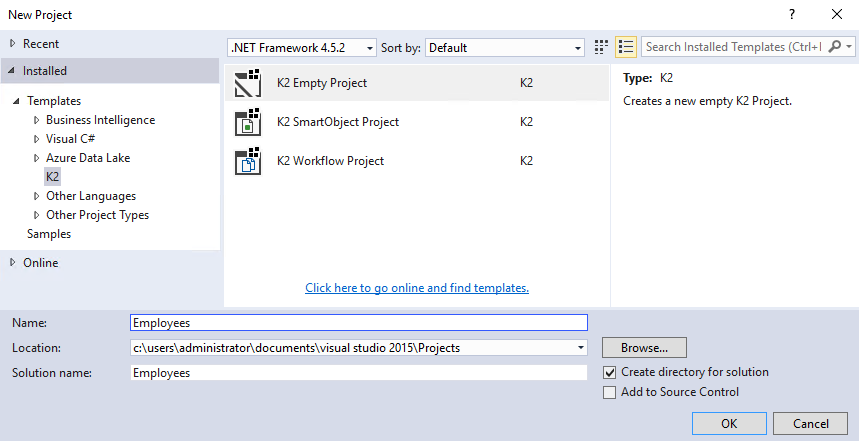Collapse the Templates tree node
Viewport: 859px width, 441px height.
coord(16,101)
